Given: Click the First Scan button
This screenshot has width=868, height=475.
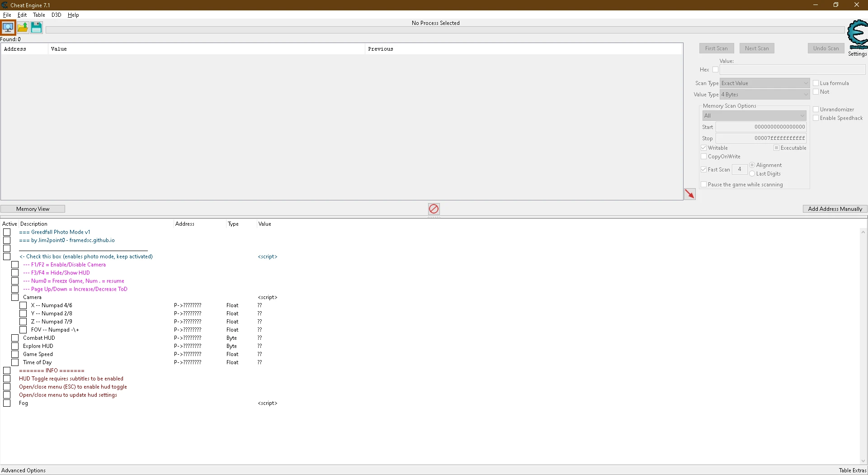Looking at the screenshot, I should coord(716,48).
